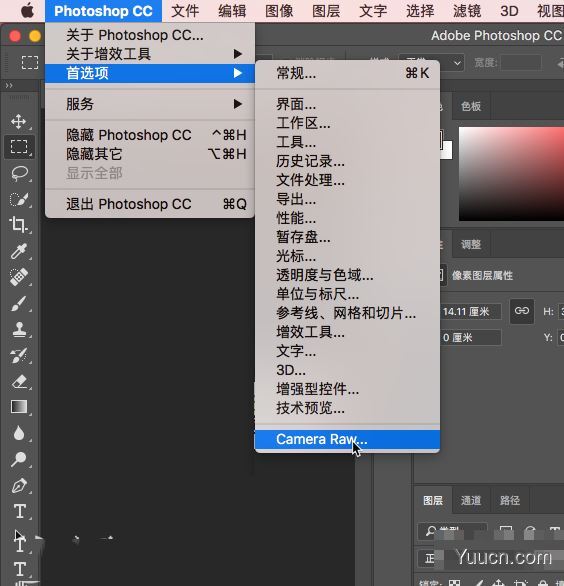Open the 选择 menu

420,11
